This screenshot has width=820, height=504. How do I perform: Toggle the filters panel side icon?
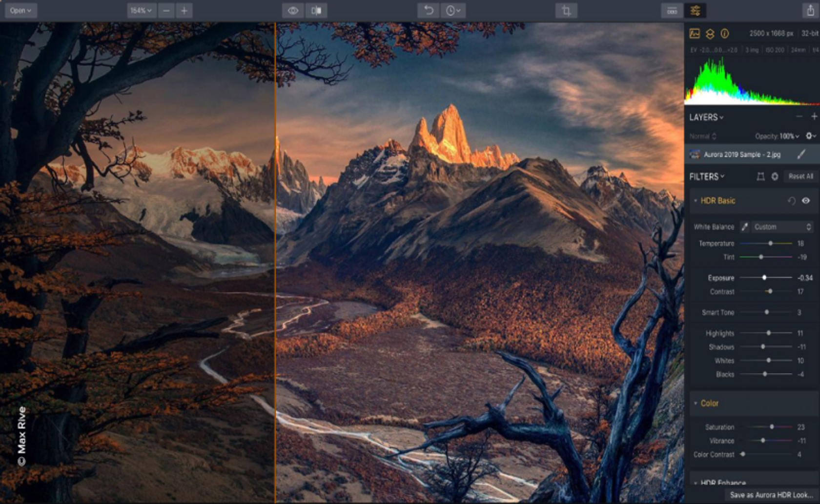pyautogui.click(x=697, y=10)
